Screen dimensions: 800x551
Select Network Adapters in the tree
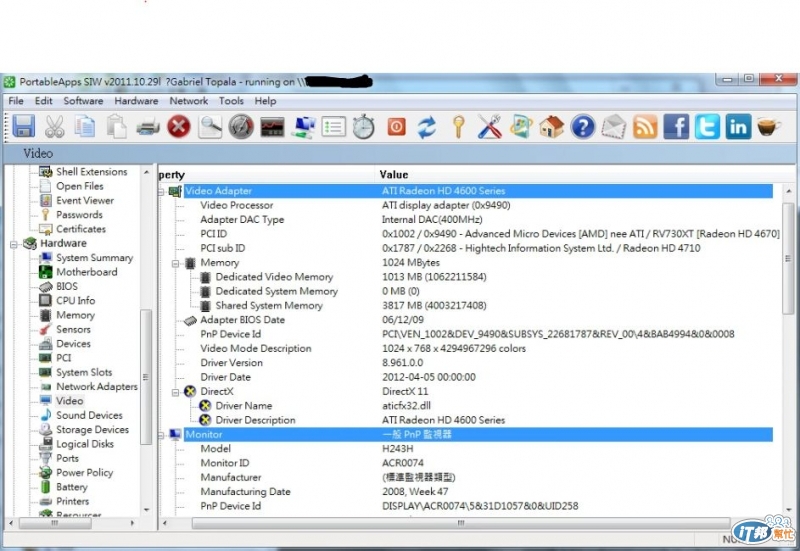[97, 386]
